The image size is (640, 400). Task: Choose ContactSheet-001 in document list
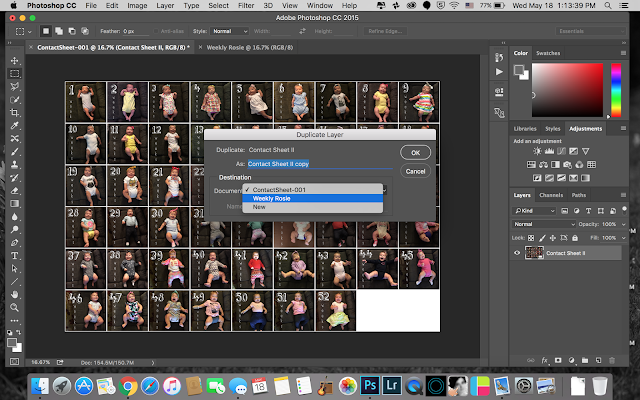[313, 189]
